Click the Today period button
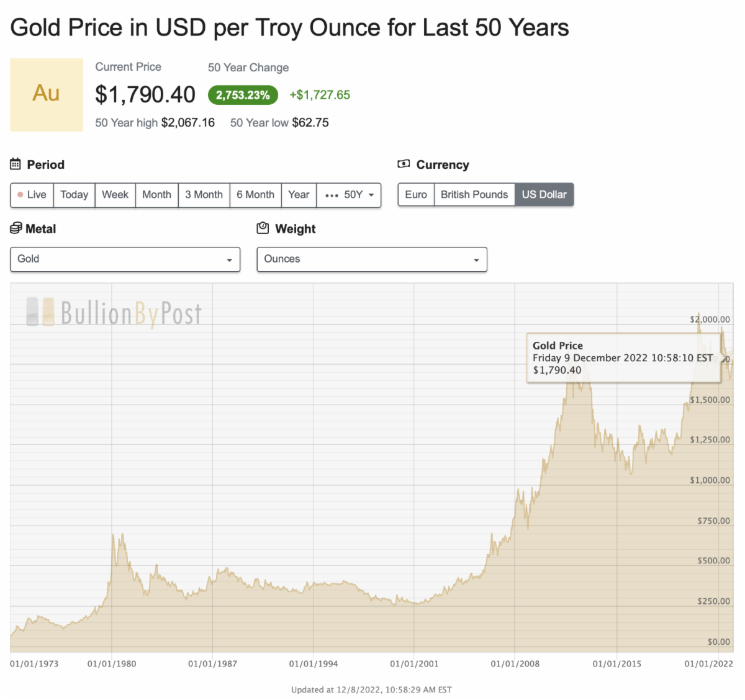 point(74,195)
